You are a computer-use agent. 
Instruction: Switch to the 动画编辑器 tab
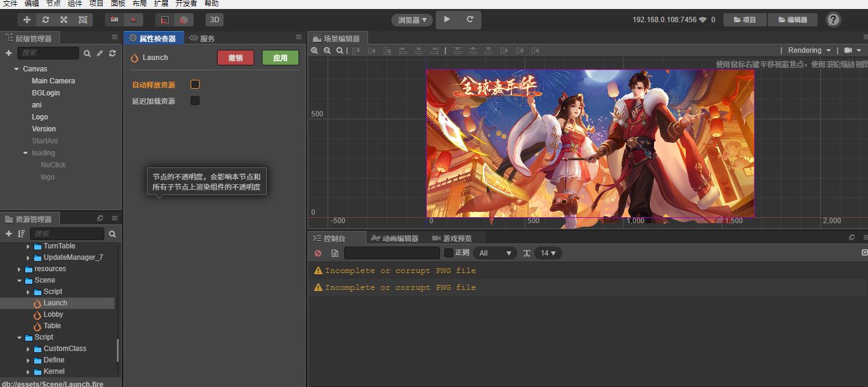[394, 238]
